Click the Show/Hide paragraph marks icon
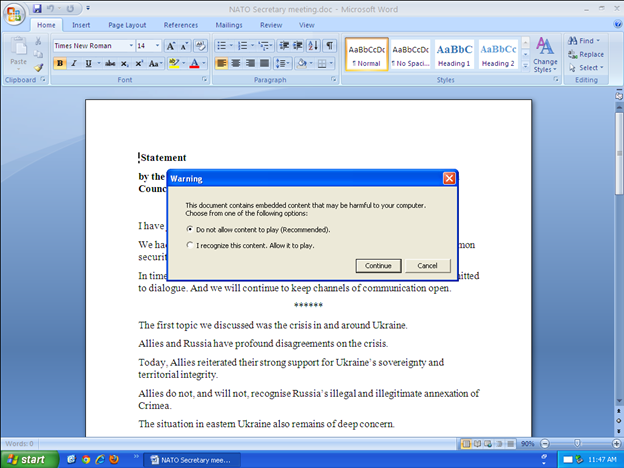 coord(329,46)
